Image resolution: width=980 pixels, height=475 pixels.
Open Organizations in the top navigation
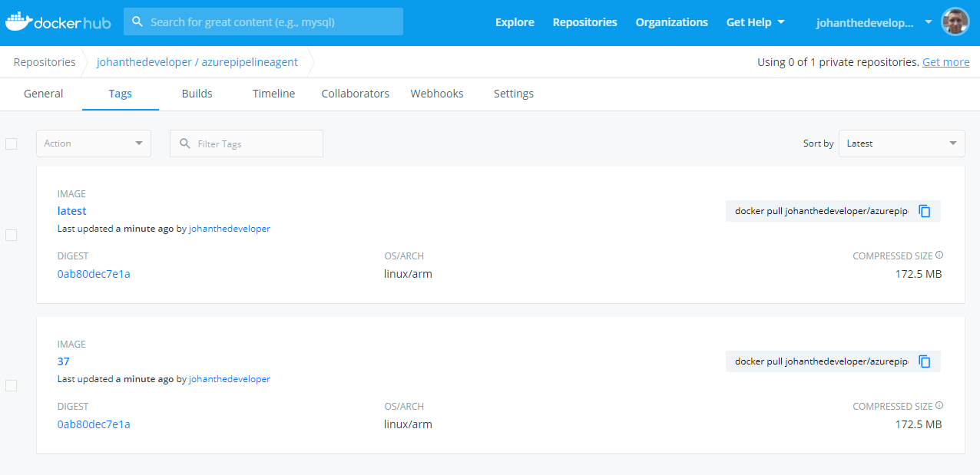672,22
